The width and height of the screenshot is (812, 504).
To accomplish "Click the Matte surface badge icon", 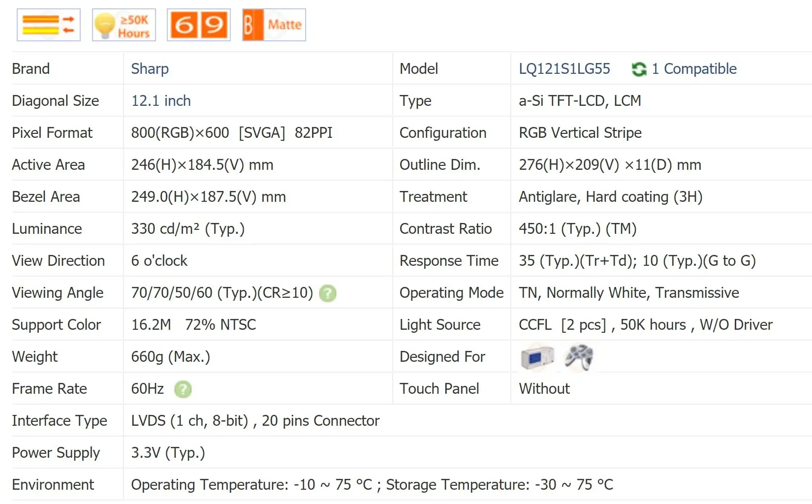I will pyautogui.click(x=274, y=25).
